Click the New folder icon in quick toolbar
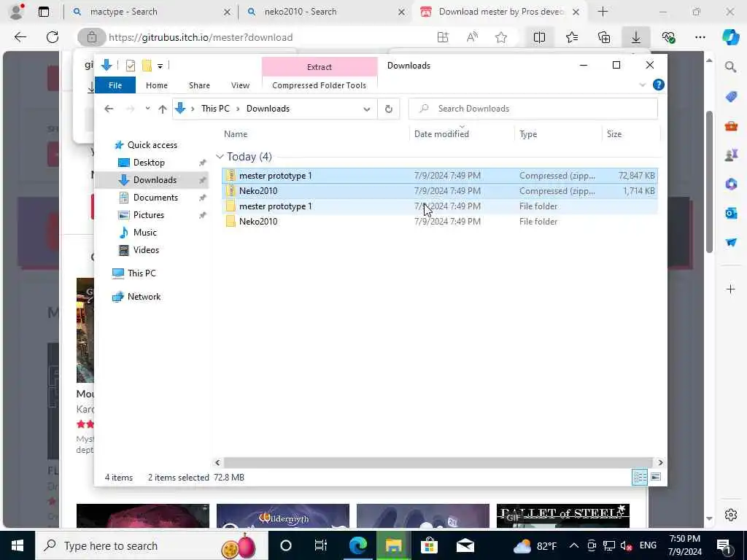 point(147,66)
